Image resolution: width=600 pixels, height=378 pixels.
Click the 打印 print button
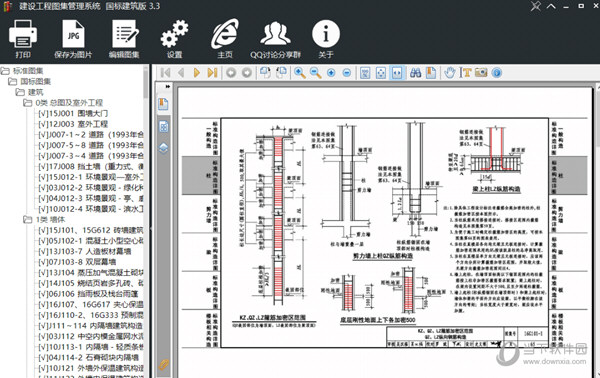tap(23, 39)
